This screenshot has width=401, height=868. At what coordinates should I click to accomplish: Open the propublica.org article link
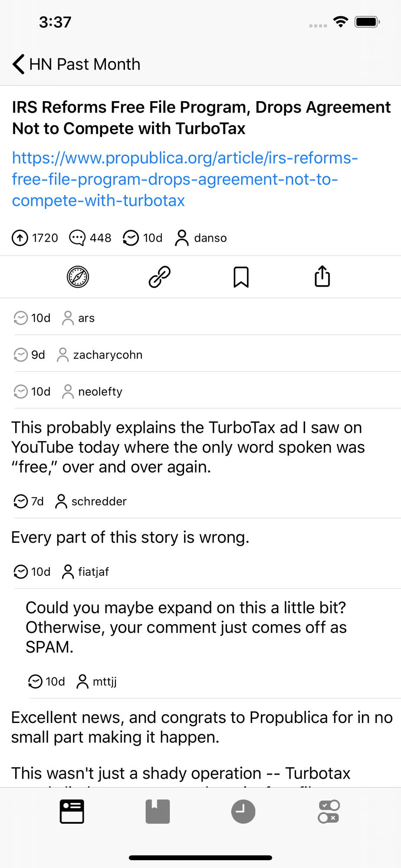(x=185, y=179)
